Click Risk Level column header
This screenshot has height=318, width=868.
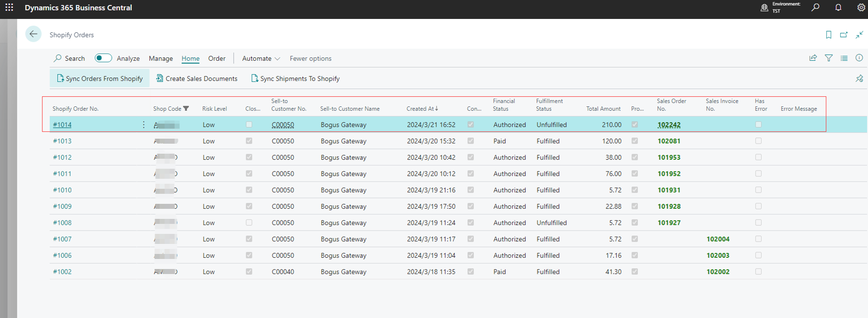click(215, 109)
